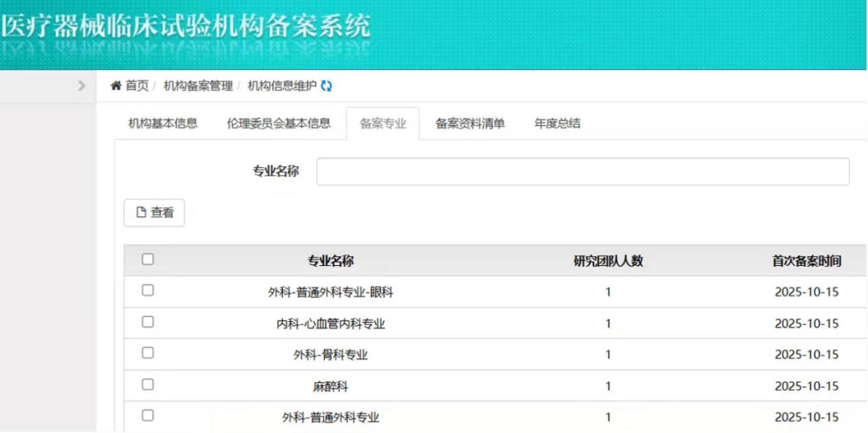Open the 年度总结 tab

coord(557,124)
